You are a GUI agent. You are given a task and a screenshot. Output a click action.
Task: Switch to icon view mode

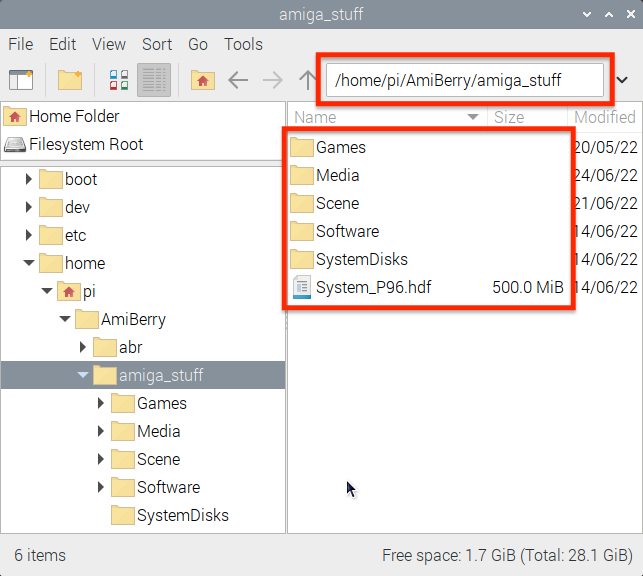tap(119, 80)
